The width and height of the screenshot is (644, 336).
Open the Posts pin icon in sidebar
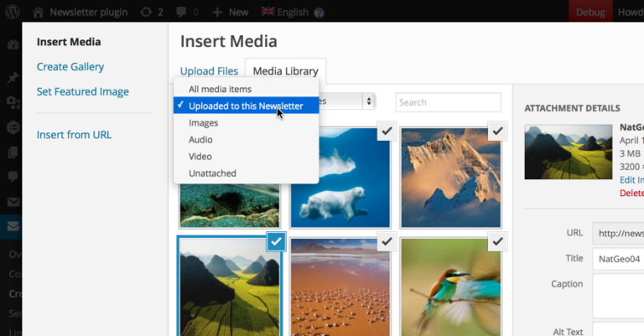13,77
